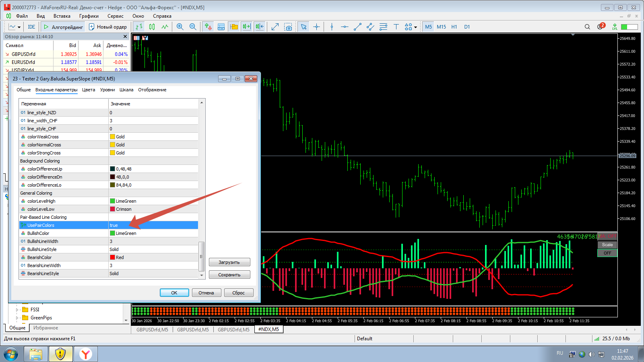Viewport: 644px width, 362px height.
Task: Click the yellow folder toolbar icon
Action: pos(234,27)
